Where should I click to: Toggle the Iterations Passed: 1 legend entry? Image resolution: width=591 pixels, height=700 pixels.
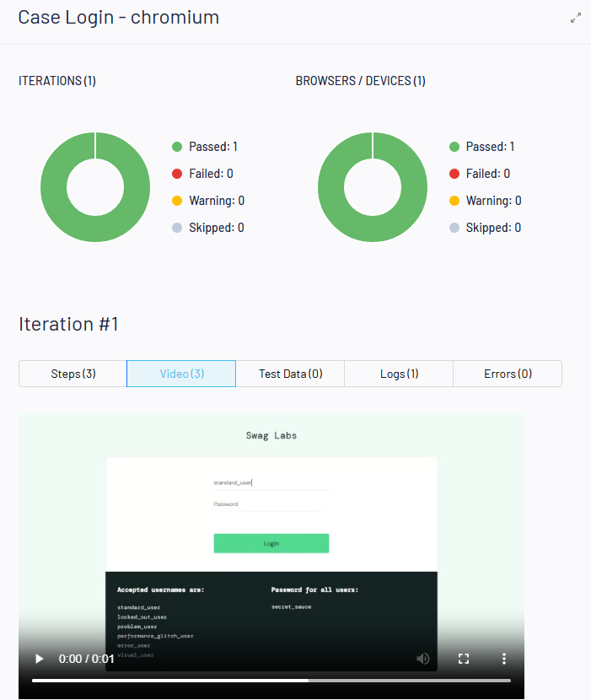(205, 147)
